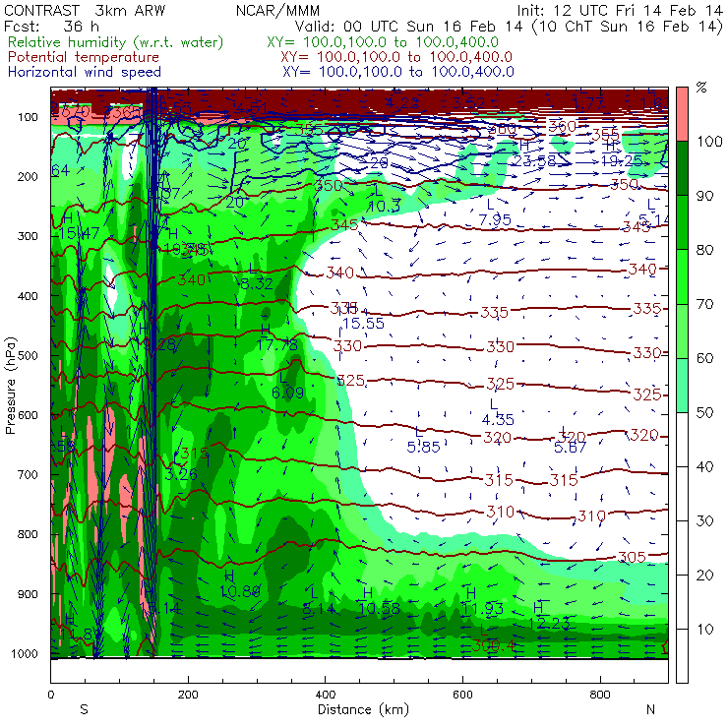Screen dimensions: 728x728
Task: Click the '%' unit above the colorbar
Action: tap(701, 87)
